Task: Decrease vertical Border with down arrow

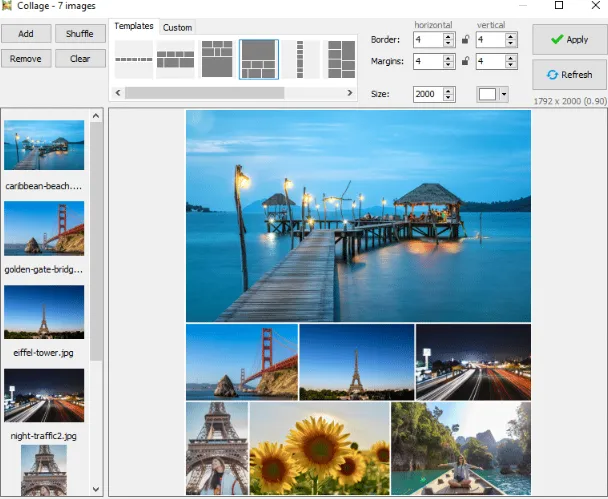Action: [511, 43]
